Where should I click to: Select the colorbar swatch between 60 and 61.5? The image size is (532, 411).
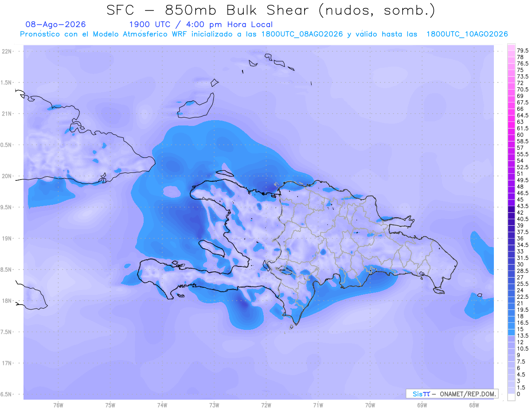point(511,132)
